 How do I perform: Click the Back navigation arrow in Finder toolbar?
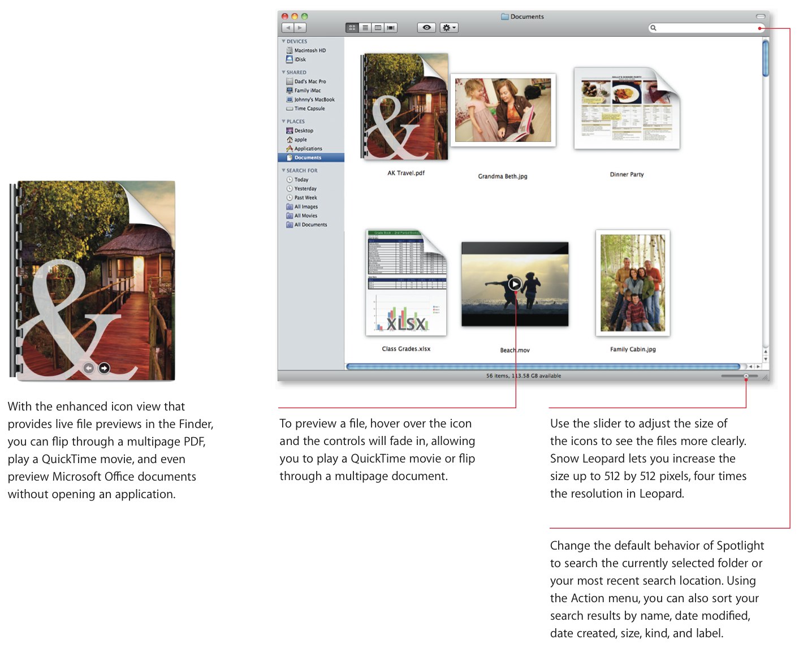288,28
